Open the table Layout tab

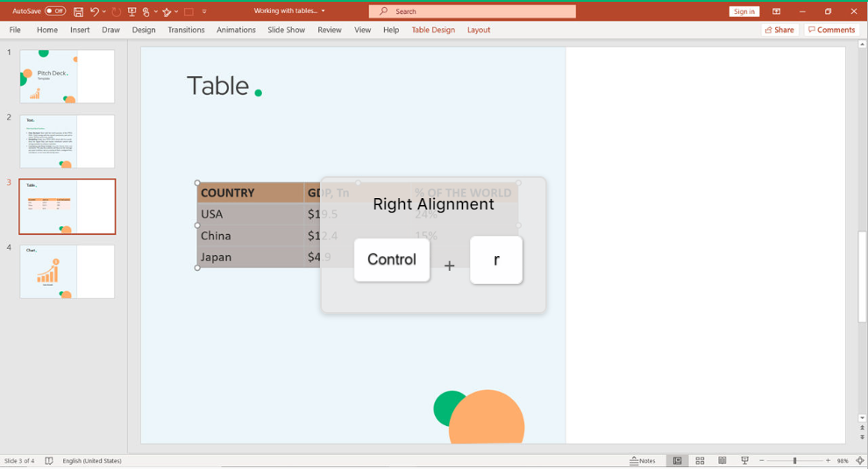pyautogui.click(x=479, y=30)
